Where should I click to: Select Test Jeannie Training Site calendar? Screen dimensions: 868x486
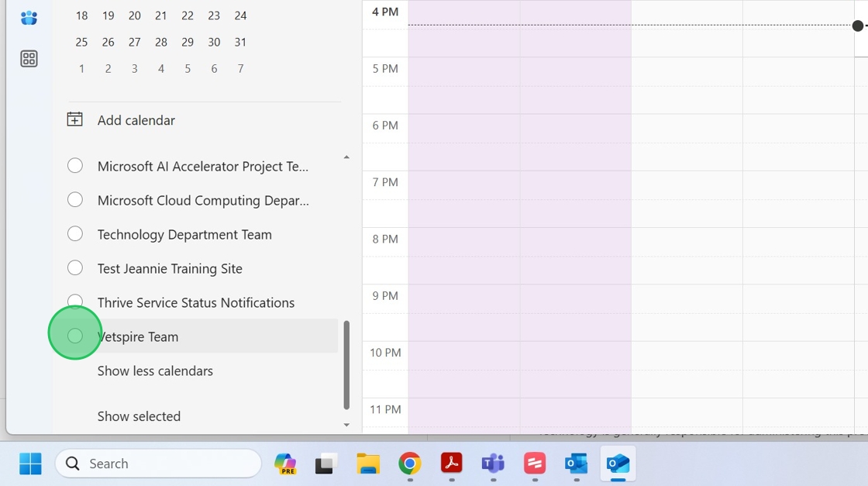click(x=75, y=268)
